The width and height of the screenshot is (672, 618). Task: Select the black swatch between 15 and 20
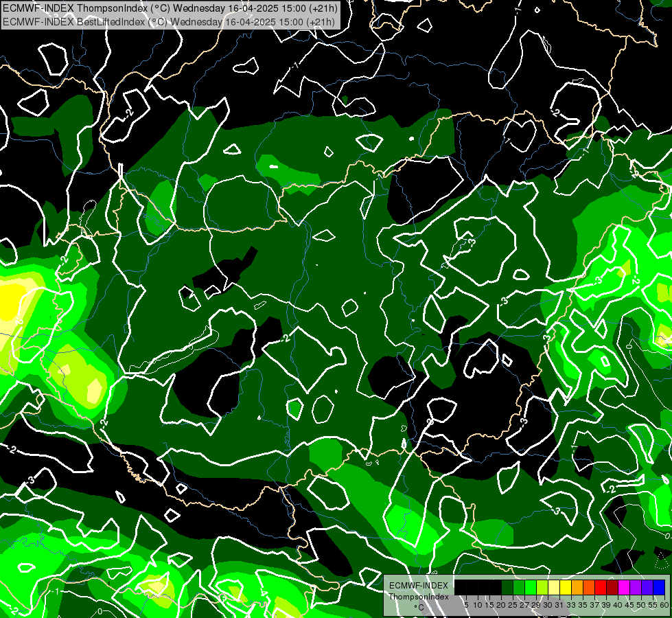496,587
